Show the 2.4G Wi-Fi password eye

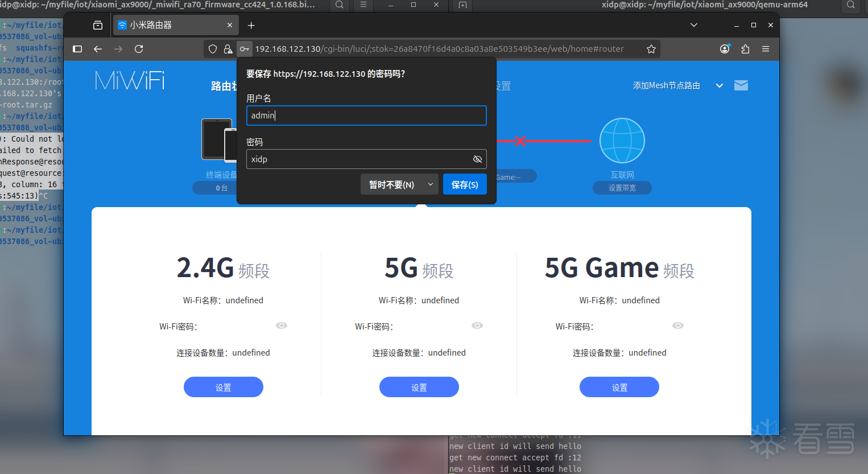coord(282,325)
